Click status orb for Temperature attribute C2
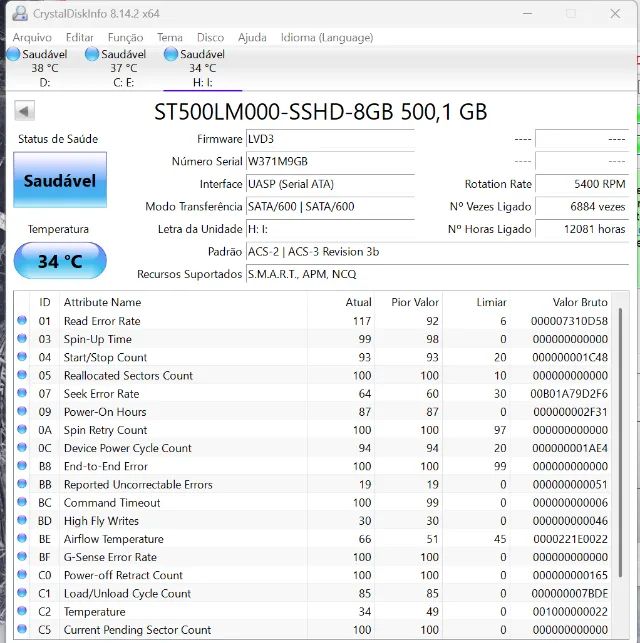The width and height of the screenshot is (640, 643). tap(22, 611)
